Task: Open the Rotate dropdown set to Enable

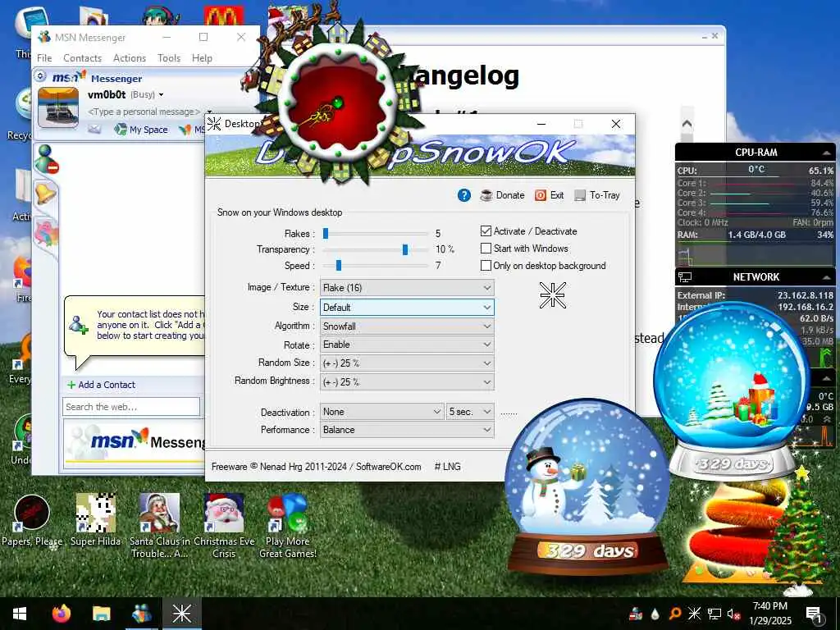Action: 407,345
